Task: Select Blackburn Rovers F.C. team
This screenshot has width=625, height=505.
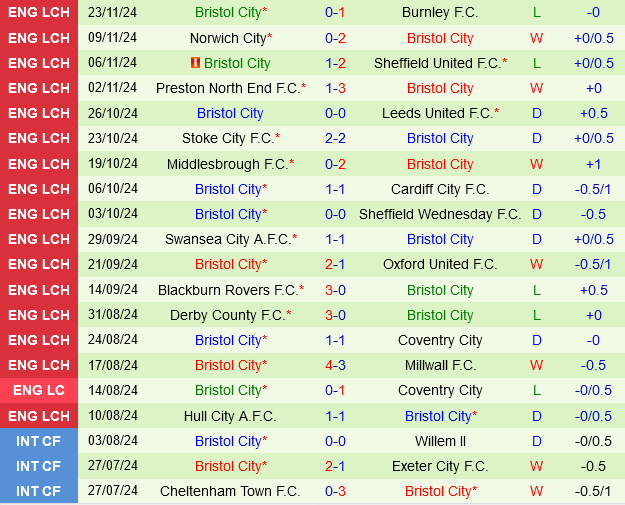Action: click(228, 290)
